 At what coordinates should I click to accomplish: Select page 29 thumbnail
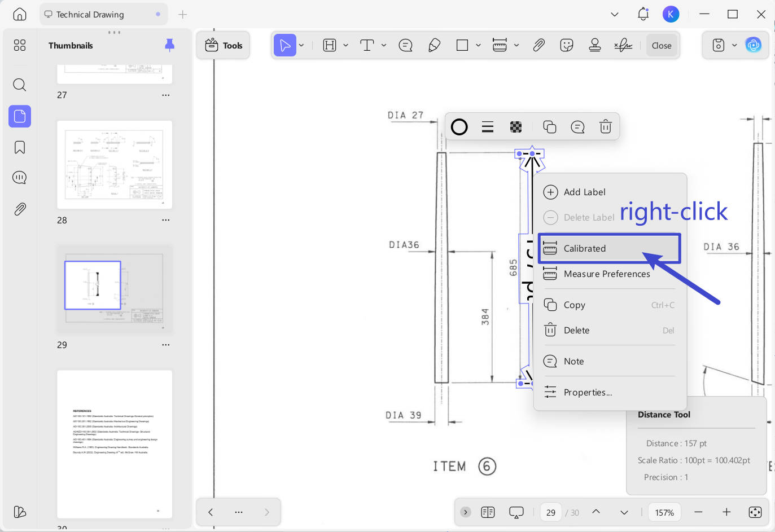pos(115,289)
